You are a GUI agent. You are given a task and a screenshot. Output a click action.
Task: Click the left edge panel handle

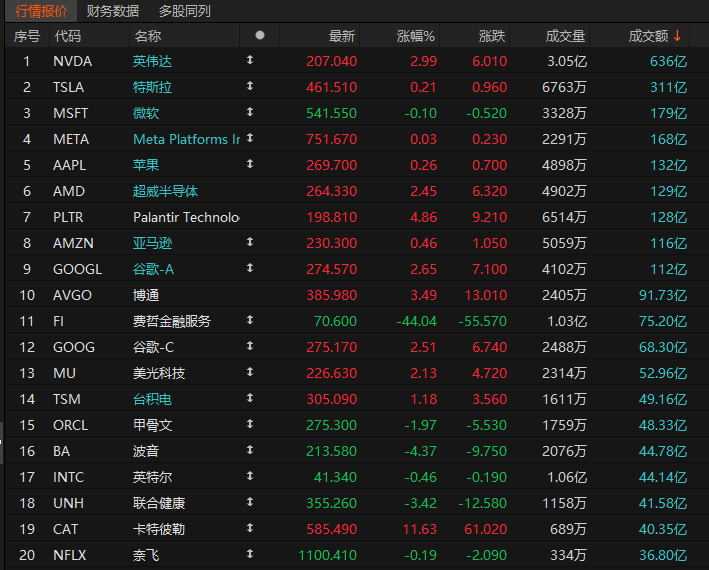coord(2,443)
